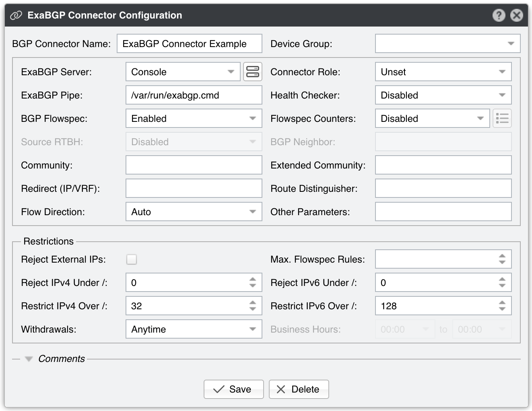Click the help question mark icon

[x=499, y=15]
